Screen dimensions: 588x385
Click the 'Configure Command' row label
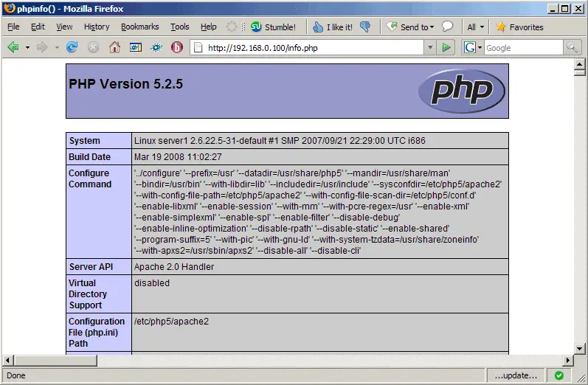click(90, 178)
